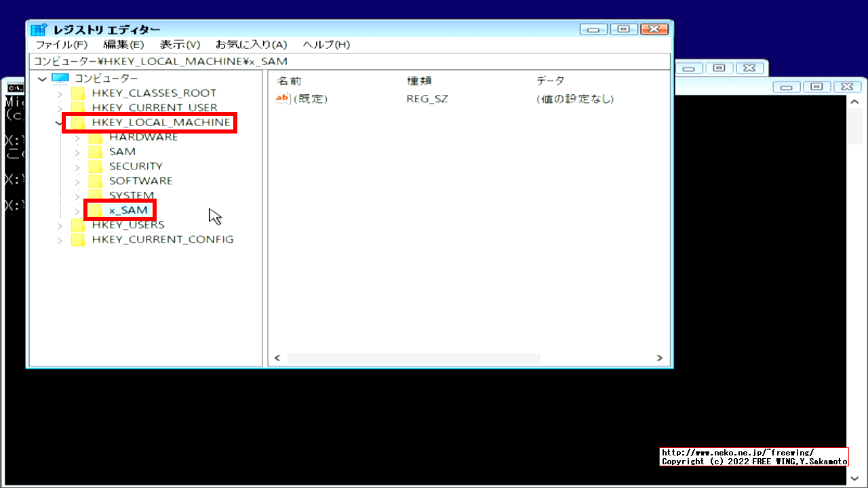Open the お気に入り menu
The height and width of the screenshot is (488, 868).
point(250,44)
